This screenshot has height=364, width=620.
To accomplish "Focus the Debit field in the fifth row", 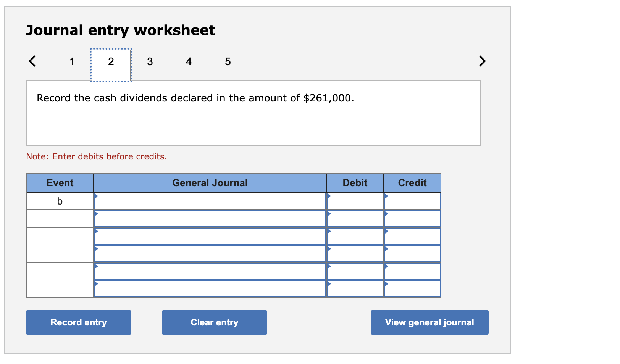I will click(355, 271).
